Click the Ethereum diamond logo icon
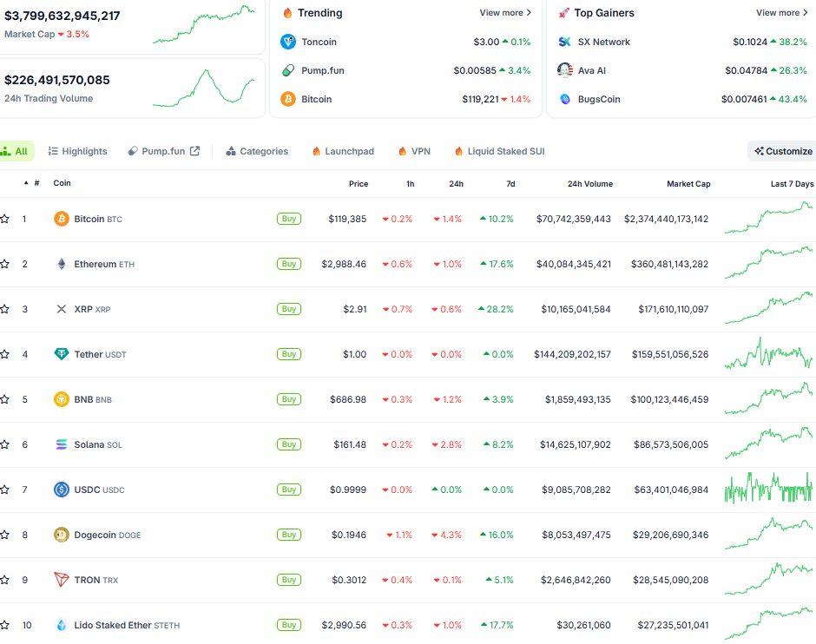The width and height of the screenshot is (816, 644). [62, 264]
